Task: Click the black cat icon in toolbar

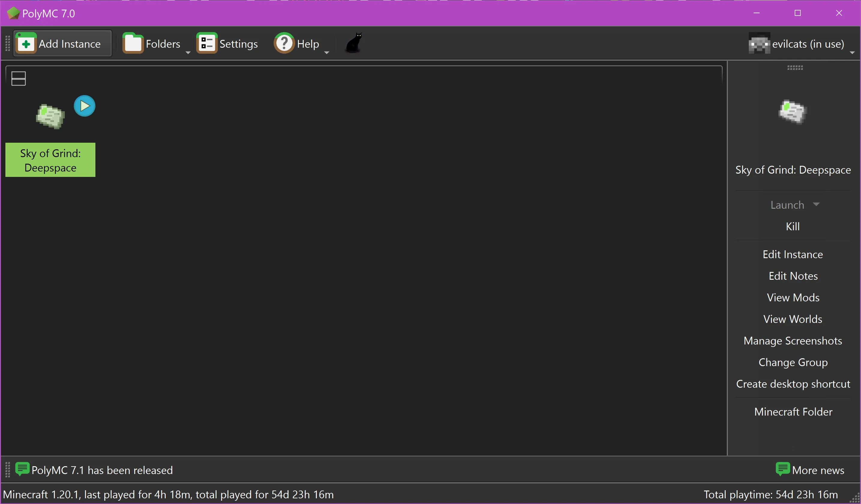Action: pyautogui.click(x=354, y=43)
